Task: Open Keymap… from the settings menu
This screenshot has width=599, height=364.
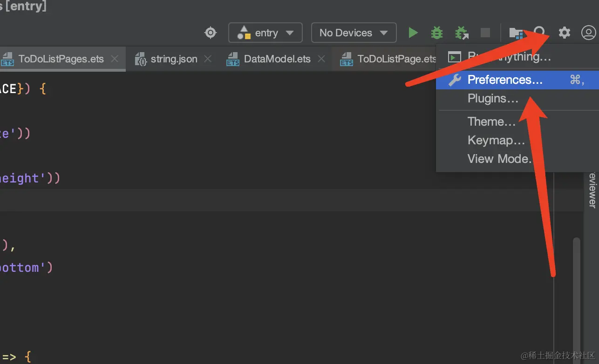Action: (517, 141)
